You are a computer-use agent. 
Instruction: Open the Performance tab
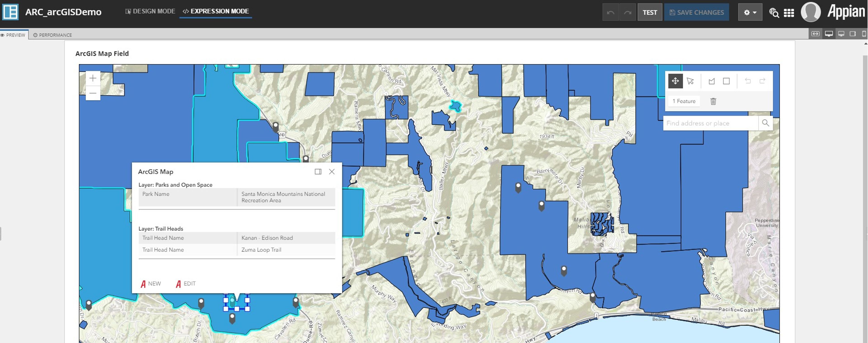(53, 35)
